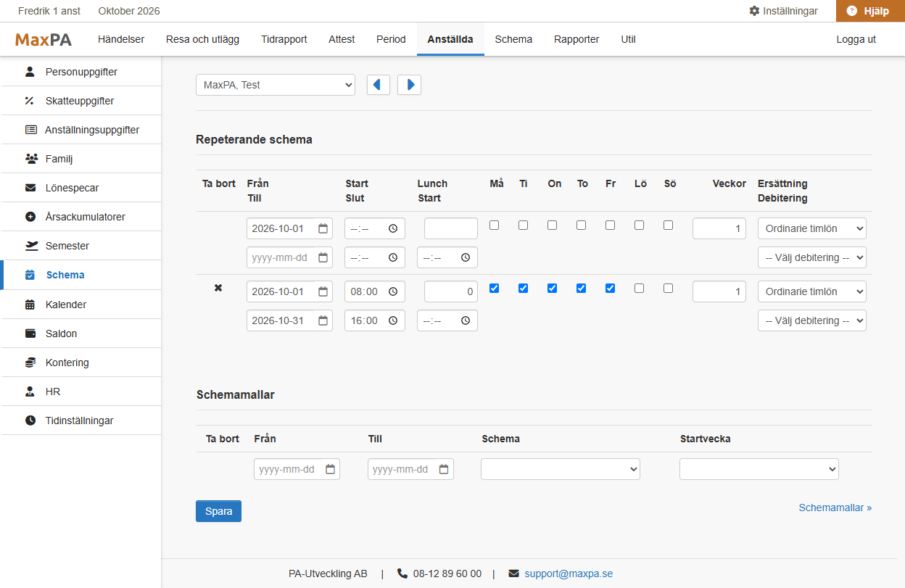Click the Spara button

[x=218, y=511]
